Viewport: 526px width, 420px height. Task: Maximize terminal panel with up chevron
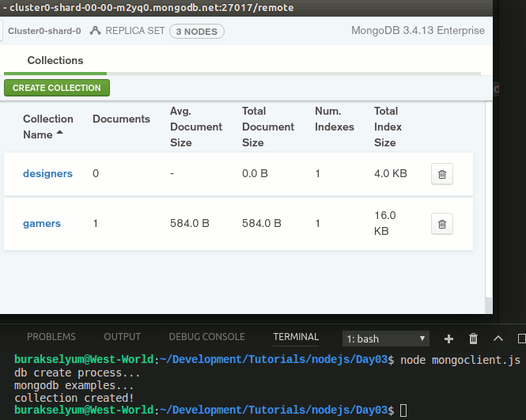pyautogui.click(x=498, y=339)
